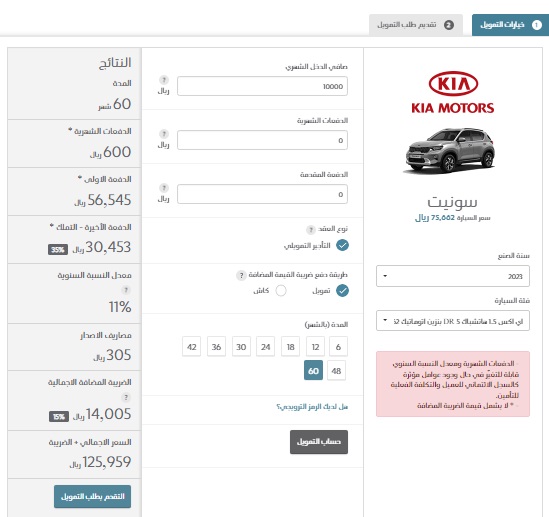Click help icon beside monthly payments field
Image resolution: width=549 pixels, height=517 pixels.
click(x=164, y=134)
